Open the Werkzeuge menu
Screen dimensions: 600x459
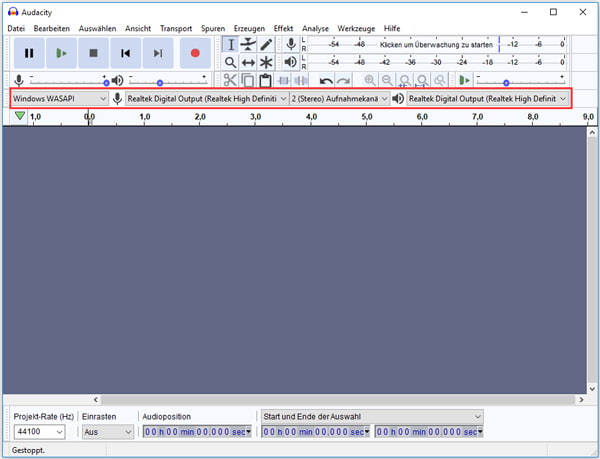click(356, 28)
